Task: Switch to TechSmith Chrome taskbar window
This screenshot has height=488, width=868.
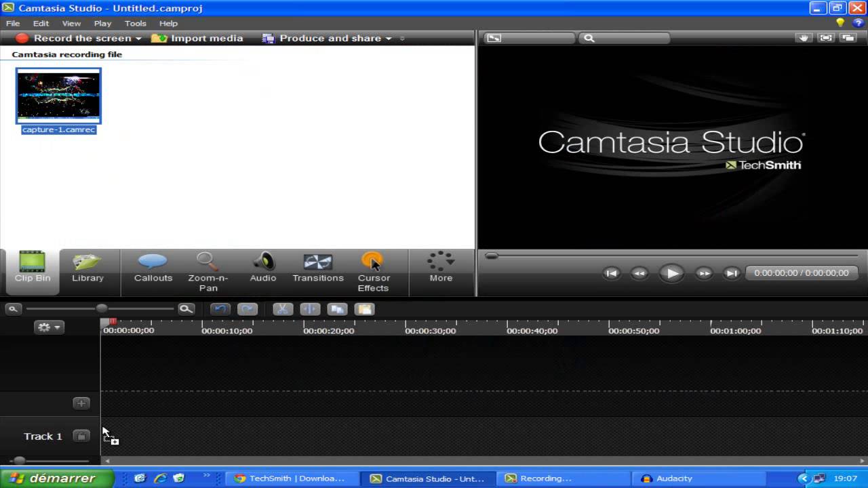Action: [x=292, y=479]
